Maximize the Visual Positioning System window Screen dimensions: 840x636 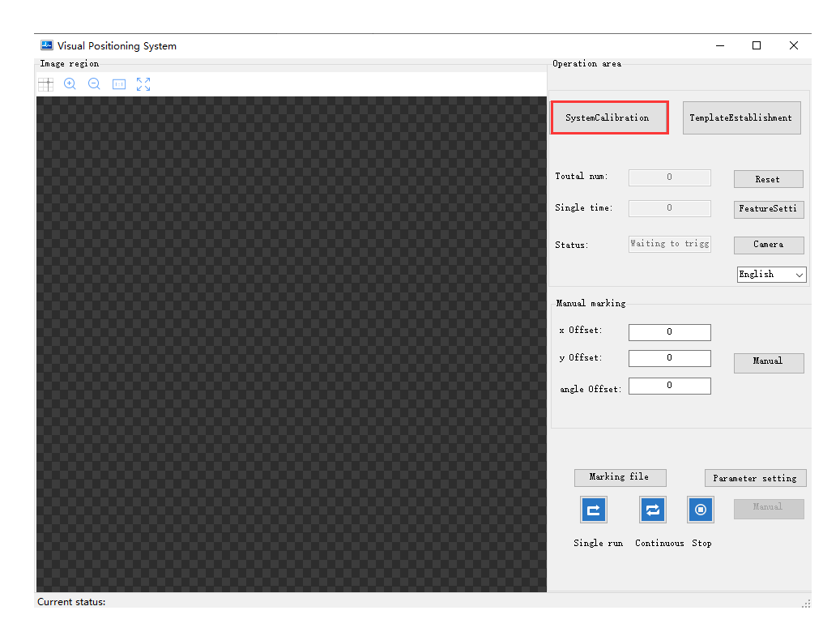coord(757,45)
